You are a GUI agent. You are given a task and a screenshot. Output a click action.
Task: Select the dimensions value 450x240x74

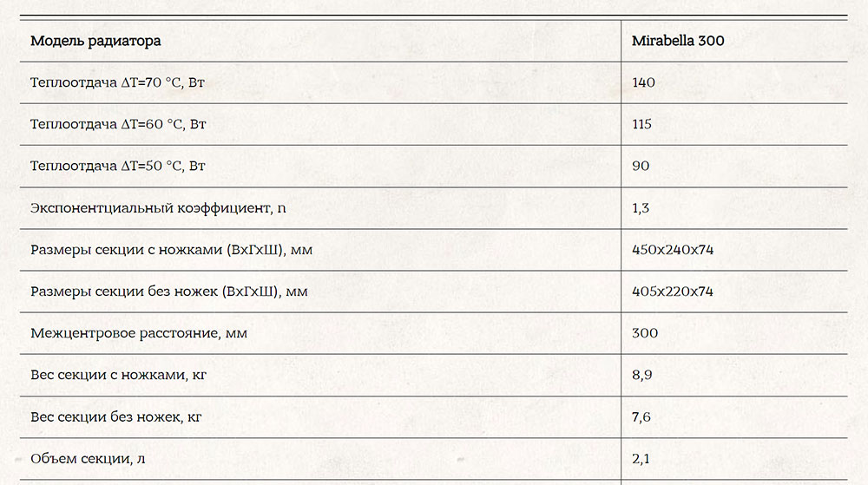point(673,249)
